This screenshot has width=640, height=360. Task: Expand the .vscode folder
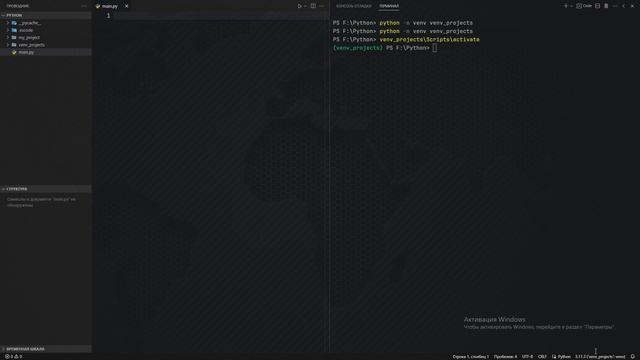(x=8, y=30)
